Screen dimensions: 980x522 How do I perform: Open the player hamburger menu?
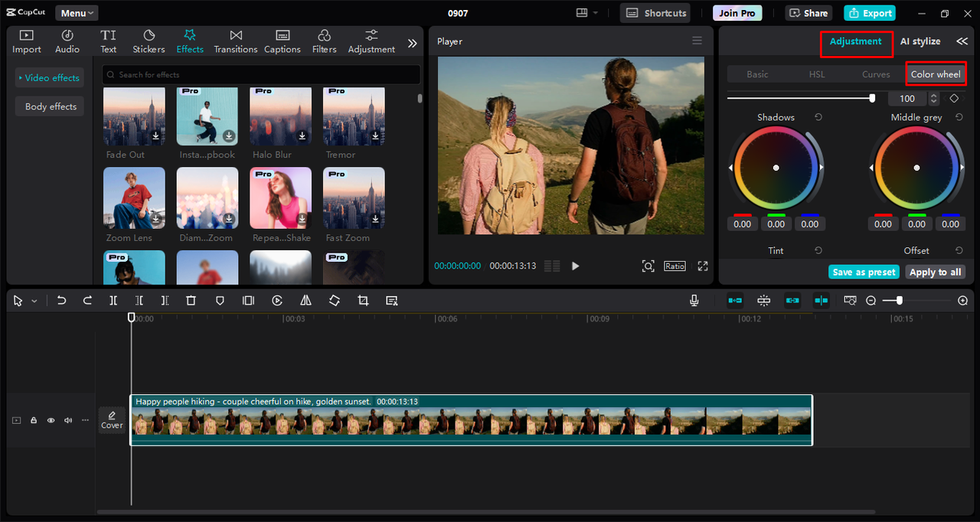[697, 41]
